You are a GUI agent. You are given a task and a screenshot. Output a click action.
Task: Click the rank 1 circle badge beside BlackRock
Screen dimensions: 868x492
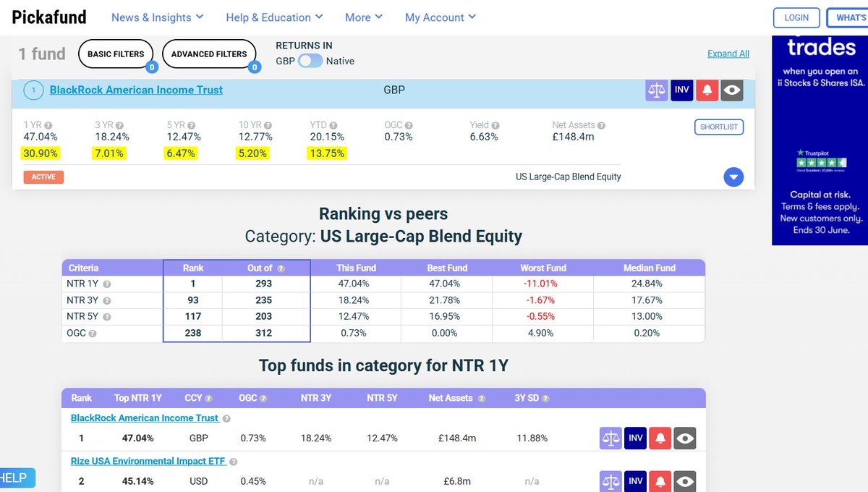tap(33, 90)
